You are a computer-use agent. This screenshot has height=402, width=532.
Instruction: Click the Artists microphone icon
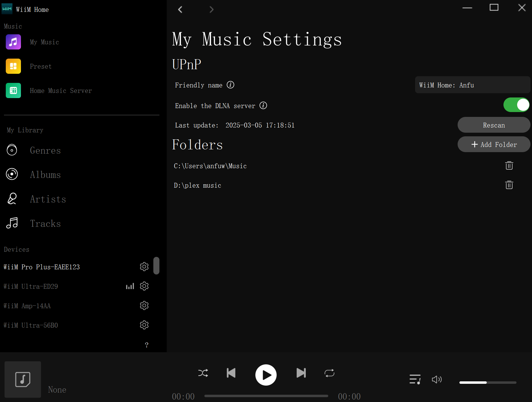[x=12, y=199]
